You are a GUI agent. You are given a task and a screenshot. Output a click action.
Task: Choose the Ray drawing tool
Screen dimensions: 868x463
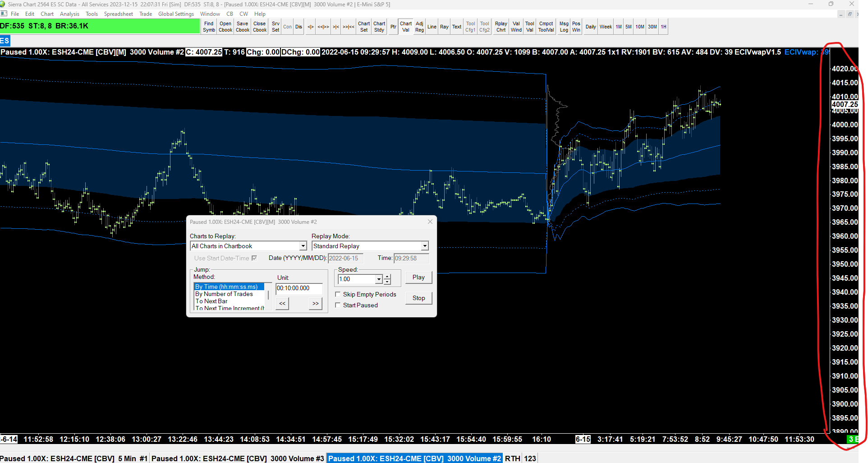click(444, 27)
